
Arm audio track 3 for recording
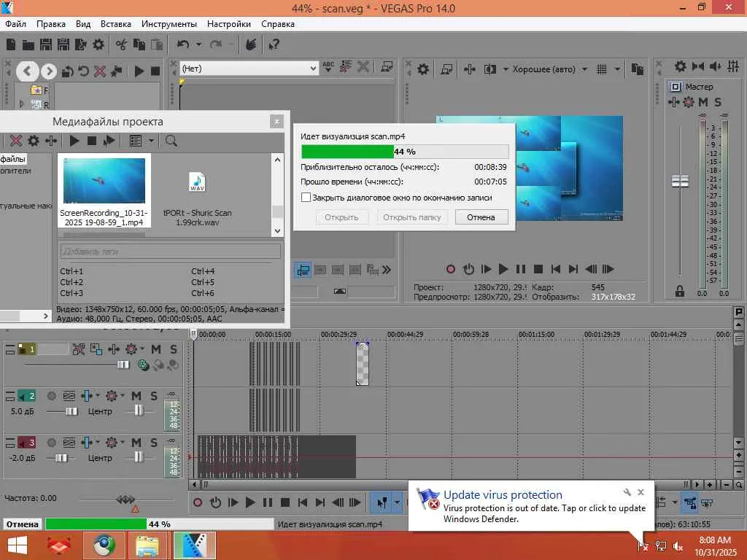52,443
